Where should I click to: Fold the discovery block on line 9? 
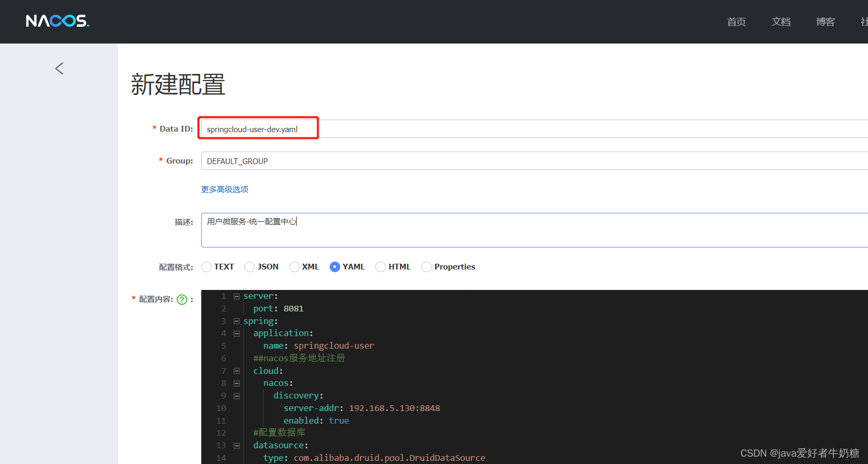236,396
